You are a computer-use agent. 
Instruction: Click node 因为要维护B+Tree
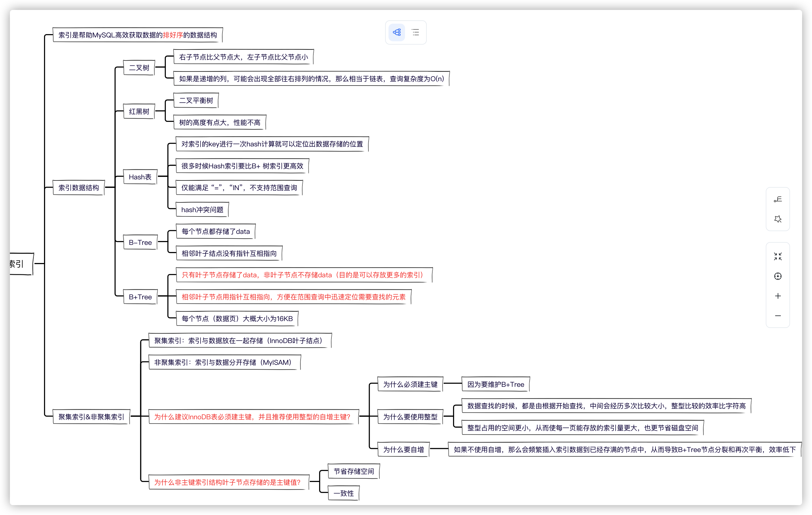click(496, 384)
